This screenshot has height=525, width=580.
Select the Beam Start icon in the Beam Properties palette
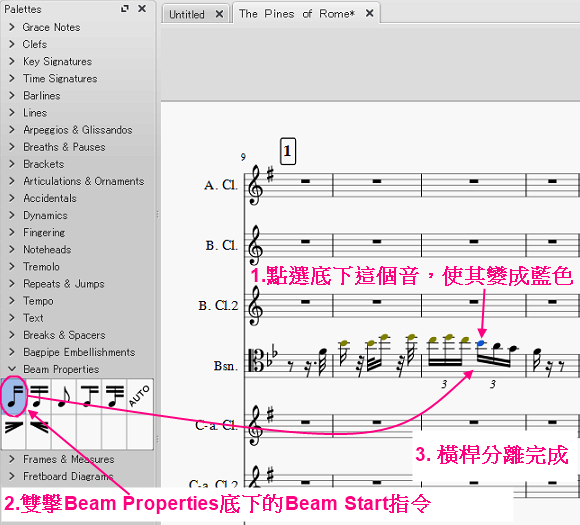(14, 396)
